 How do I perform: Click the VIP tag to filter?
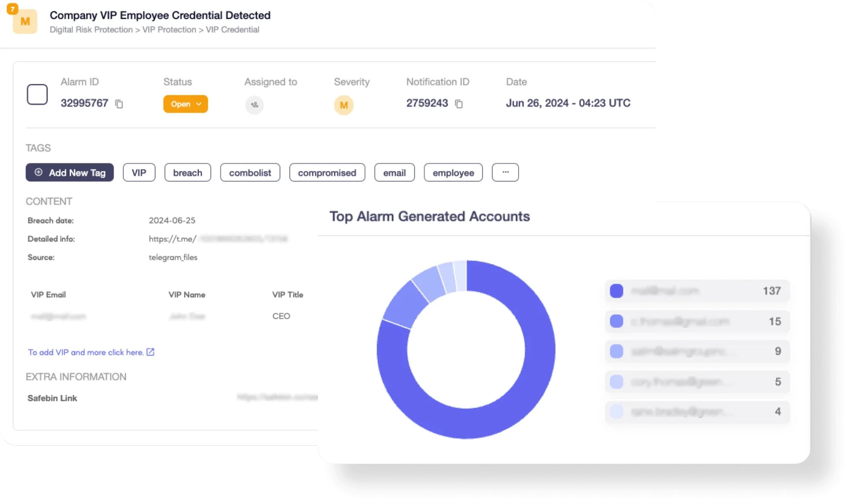tap(138, 172)
